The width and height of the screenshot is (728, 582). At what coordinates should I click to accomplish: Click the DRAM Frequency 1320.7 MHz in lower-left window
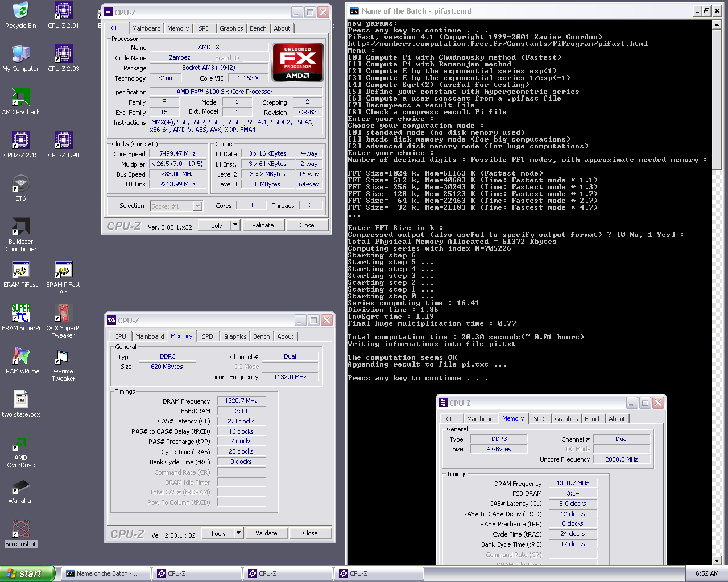[241, 401]
